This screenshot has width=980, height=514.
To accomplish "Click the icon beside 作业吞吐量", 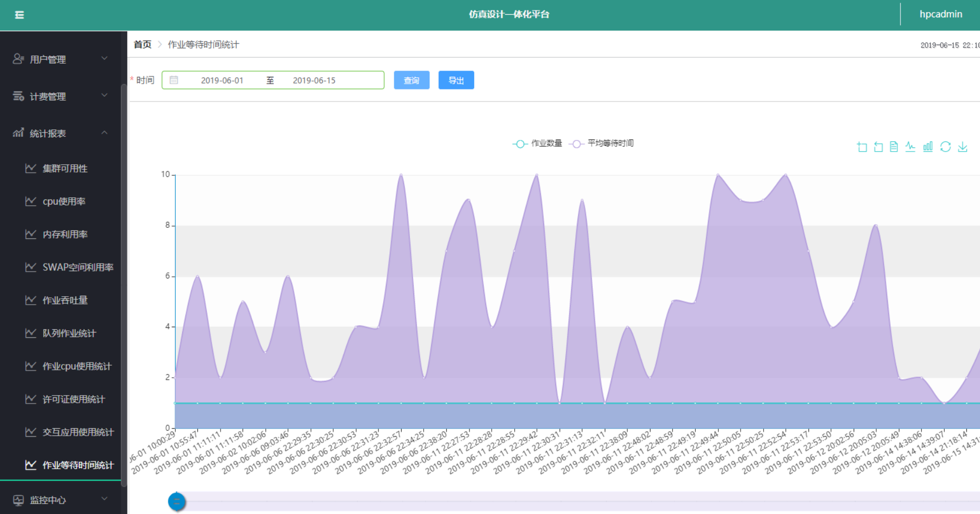I will (x=31, y=300).
